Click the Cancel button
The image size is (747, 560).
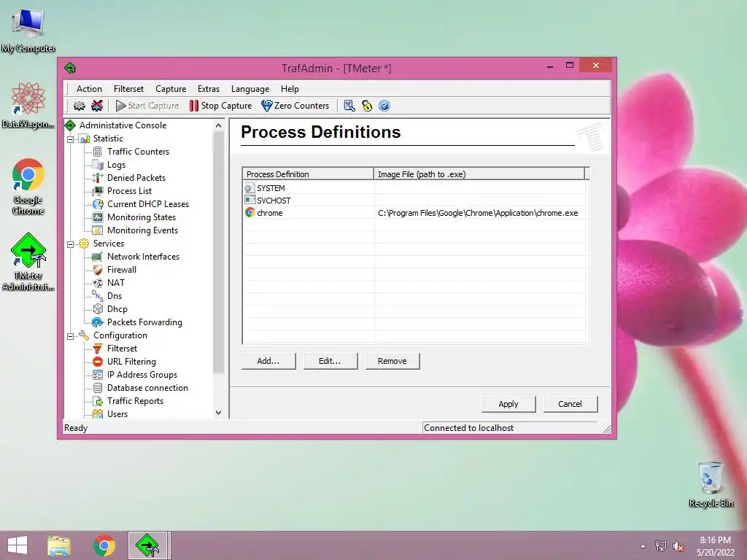(x=570, y=404)
